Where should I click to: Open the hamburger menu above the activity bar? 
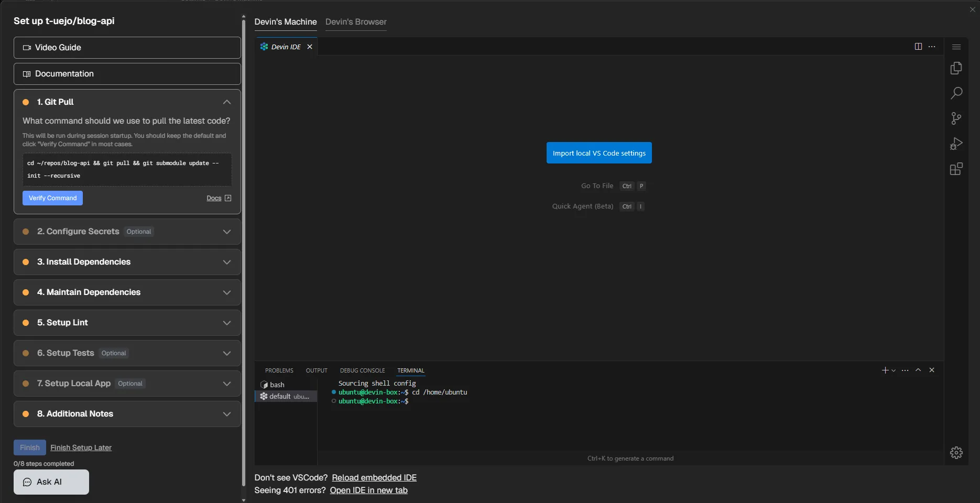pyautogui.click(x=956, y=47)
